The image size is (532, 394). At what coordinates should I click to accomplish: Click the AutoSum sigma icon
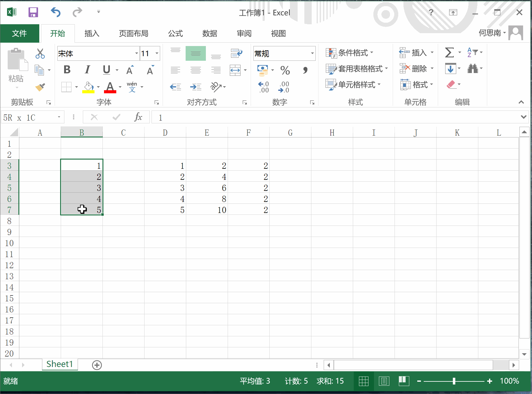(449, 52)
